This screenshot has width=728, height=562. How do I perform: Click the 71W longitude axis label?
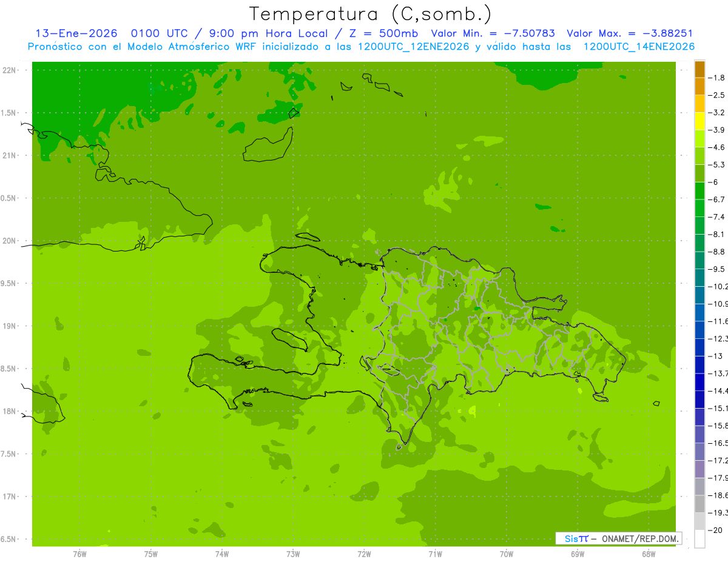click(x=435, y=554)
